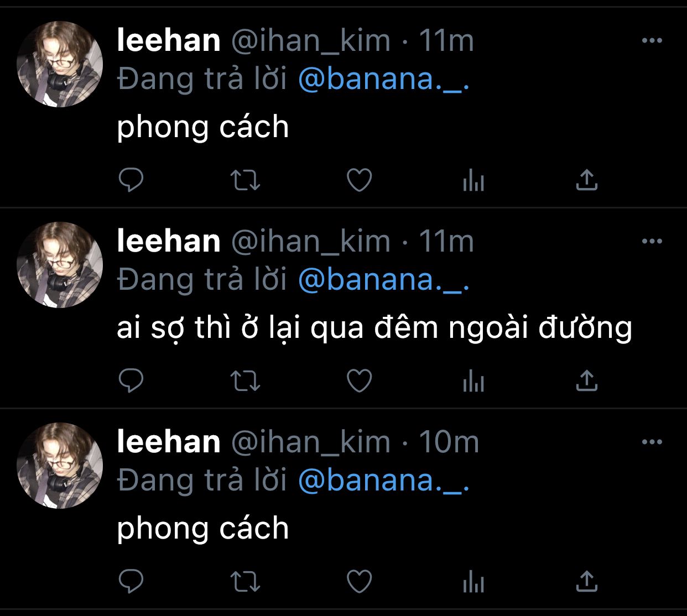Reply to the "ai sợ thì ở lại" tweet
Viewport: 687px width, 616px height.
pyautogui.click(x=131, y=380)
